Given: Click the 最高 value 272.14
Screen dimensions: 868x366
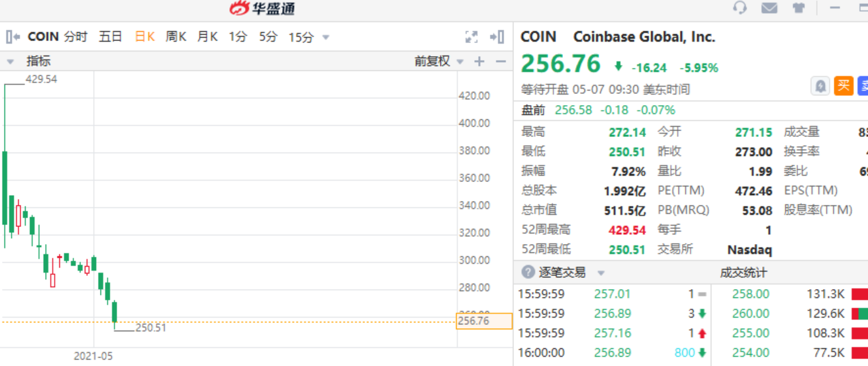Looking at the screenshot, I should tap(627, 132).
